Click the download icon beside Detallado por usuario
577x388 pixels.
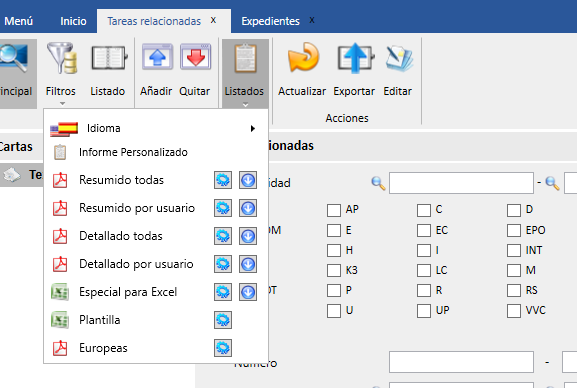248,264
